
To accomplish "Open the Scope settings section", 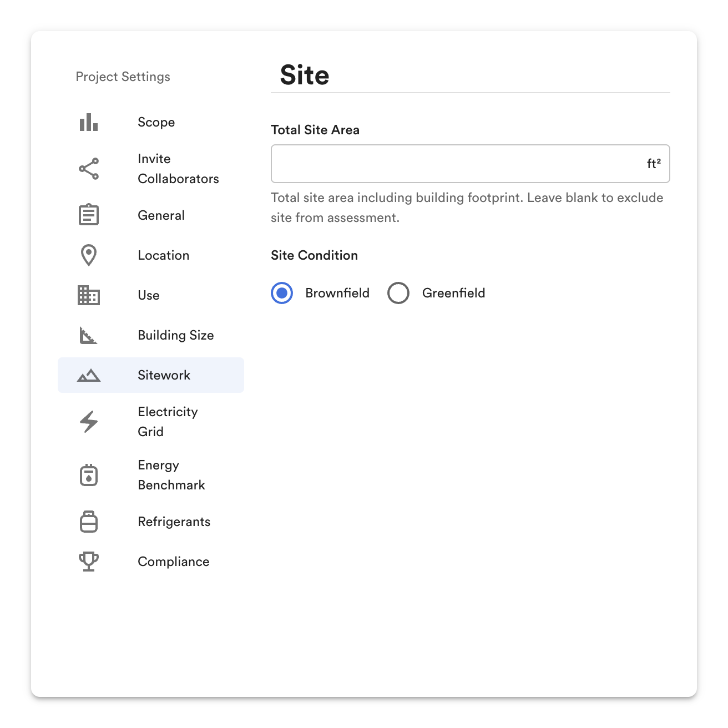I will (x=151, y=122).
